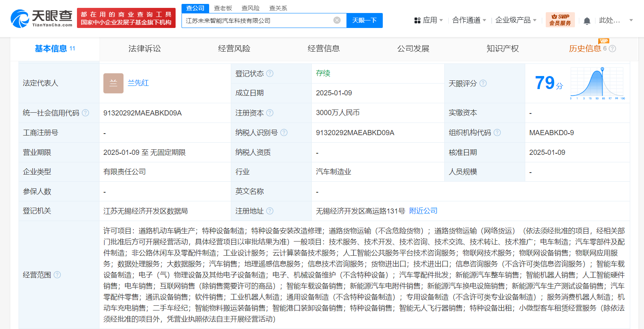644x329 pixels.
Task: Select the 查老板 search tab
Action: tap(223, 8)
